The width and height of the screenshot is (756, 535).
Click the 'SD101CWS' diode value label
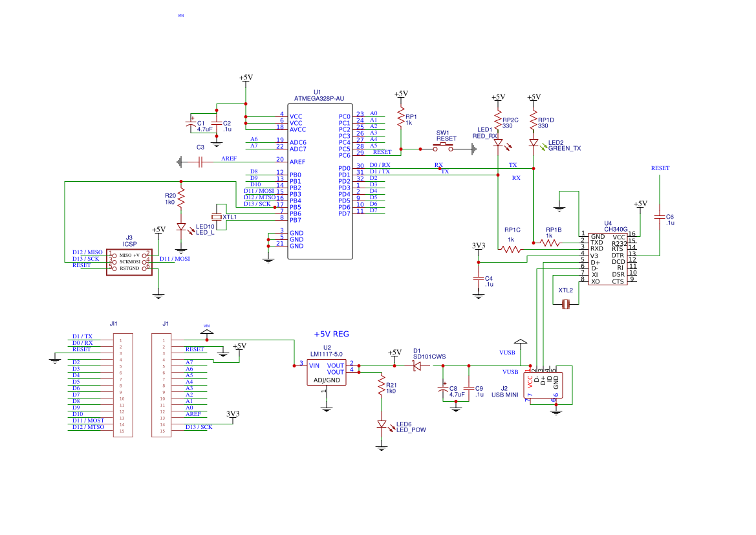coord(429,356)
